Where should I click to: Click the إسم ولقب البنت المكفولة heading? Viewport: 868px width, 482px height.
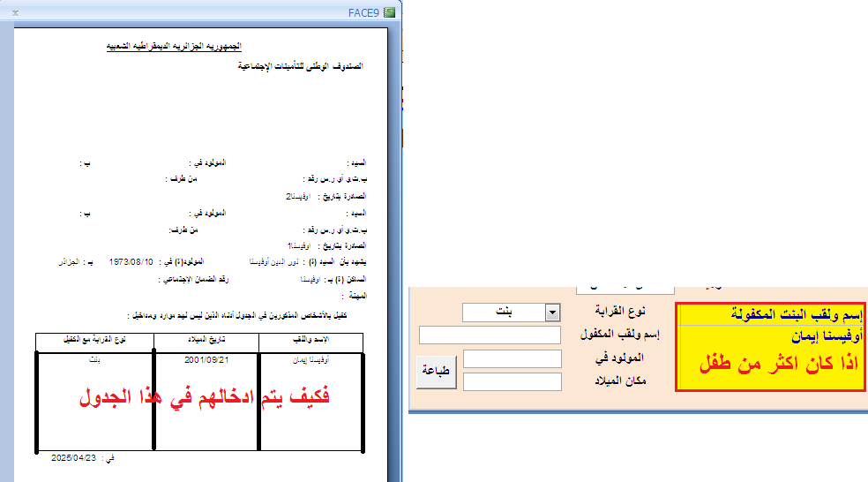pos(797,314)
